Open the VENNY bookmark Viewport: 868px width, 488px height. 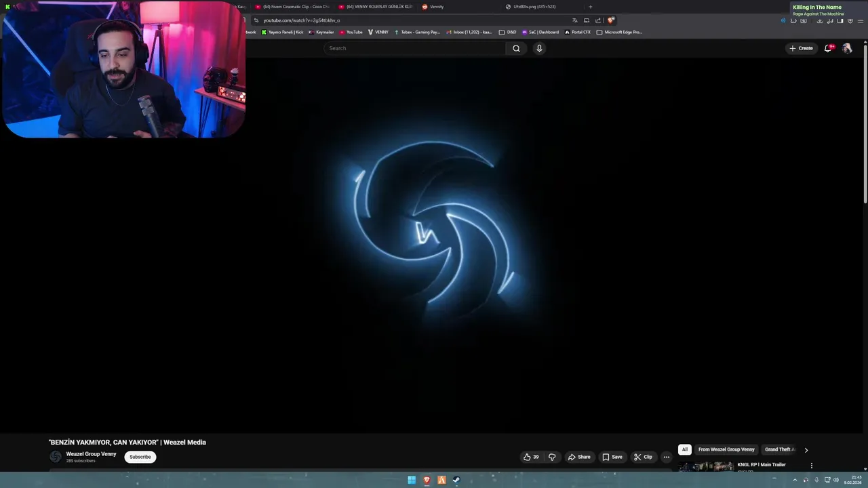pos(378,32)
